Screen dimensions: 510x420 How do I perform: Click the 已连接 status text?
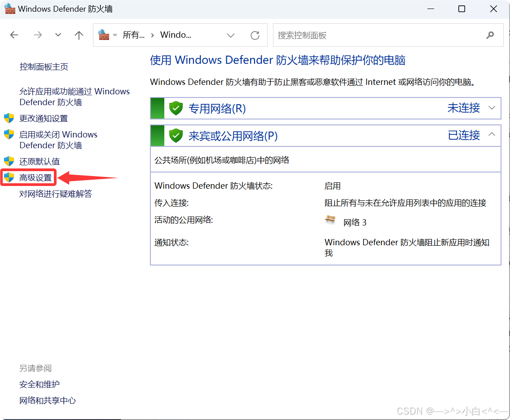pos(464,135)
